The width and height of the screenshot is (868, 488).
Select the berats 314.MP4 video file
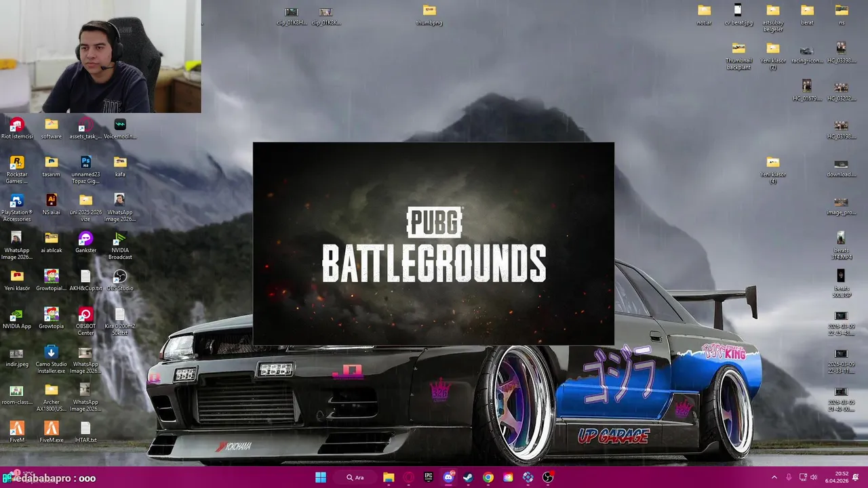(x=841, y=245)
